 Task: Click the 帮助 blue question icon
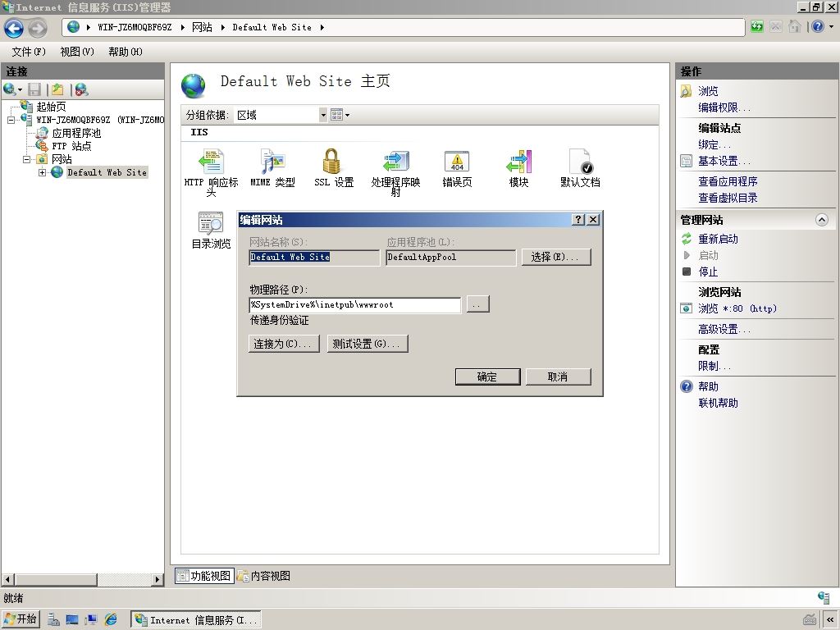pos(687,386)
